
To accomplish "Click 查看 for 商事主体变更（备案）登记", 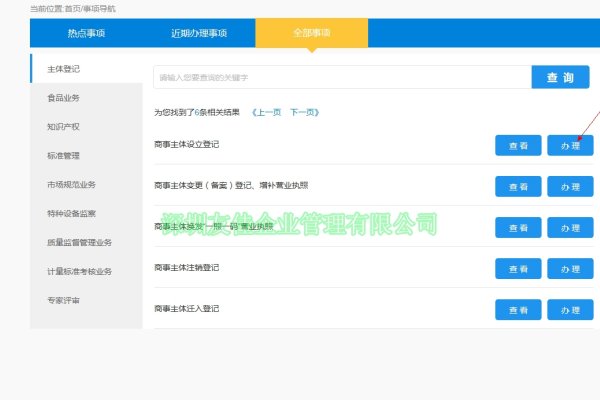I will pyautogui.click(x=518, y=186).
